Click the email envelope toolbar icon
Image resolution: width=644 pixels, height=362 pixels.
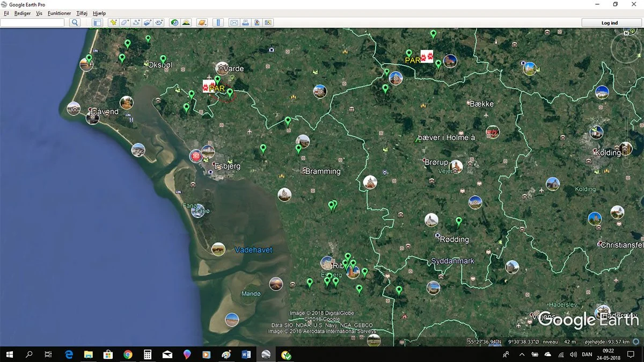tap(234, 23)
